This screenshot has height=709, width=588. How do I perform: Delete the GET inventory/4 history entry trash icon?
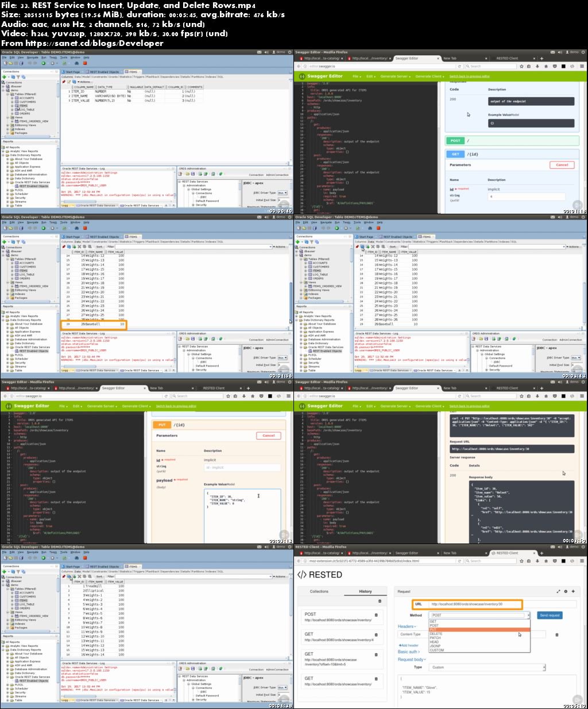click(x=376, y=634)
